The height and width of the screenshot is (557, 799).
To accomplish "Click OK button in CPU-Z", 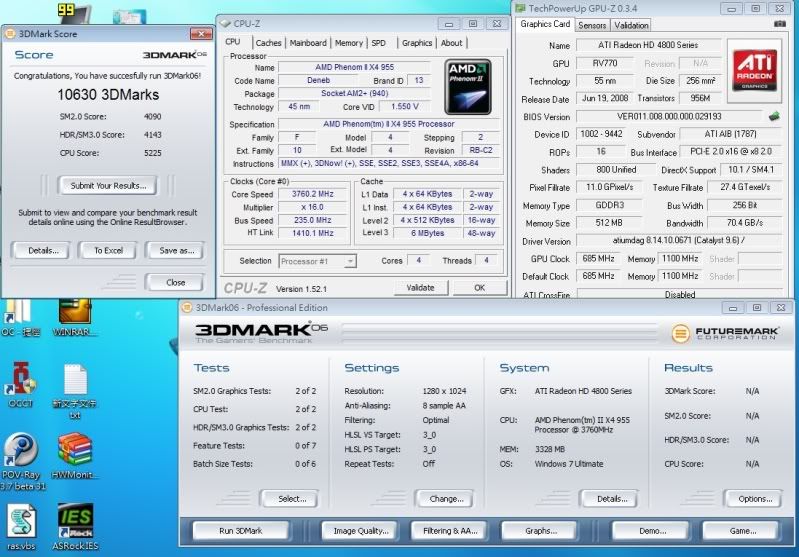I will 480,288.
